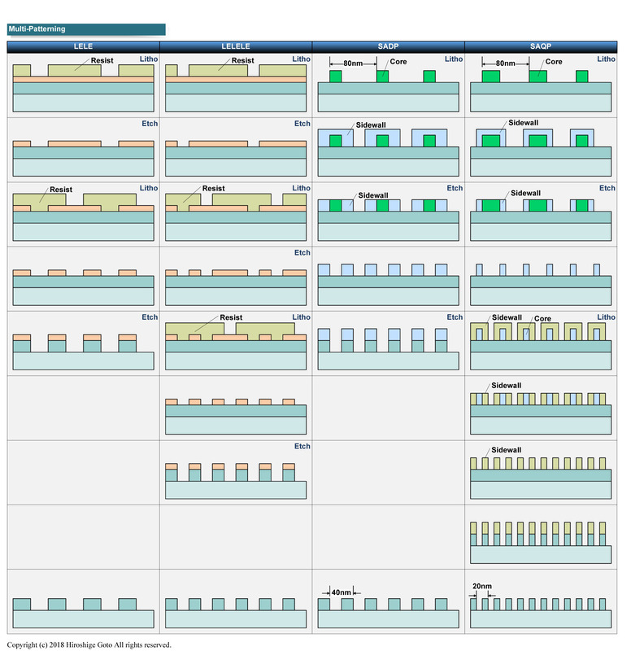Click the Etch label in SADP fifth step
Screen dimensions: 644x651
(455, 317)
